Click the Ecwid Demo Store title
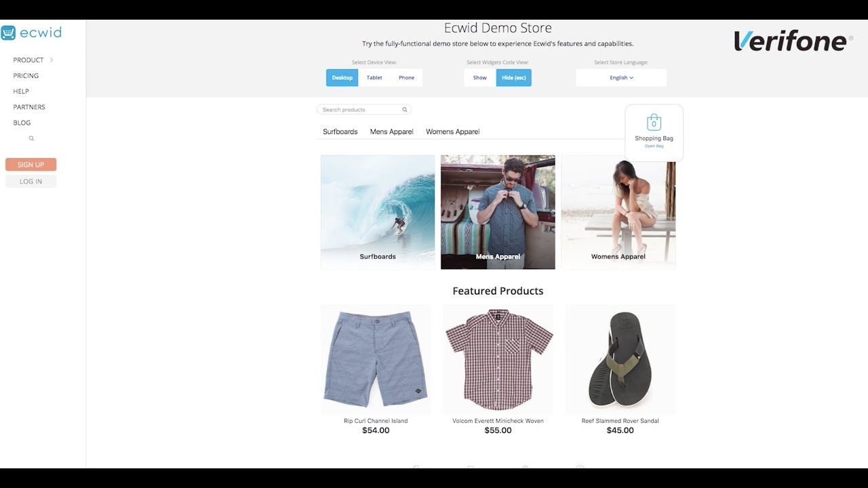The image size is (868, 488). pos(498,28)
